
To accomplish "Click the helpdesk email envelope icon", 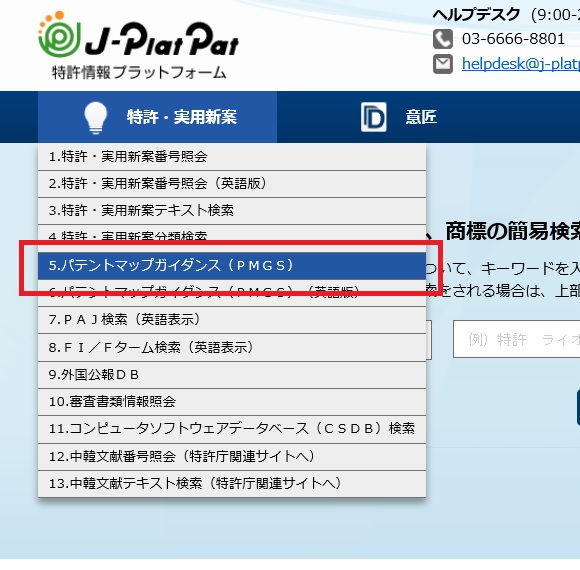I will click(443, 64).
